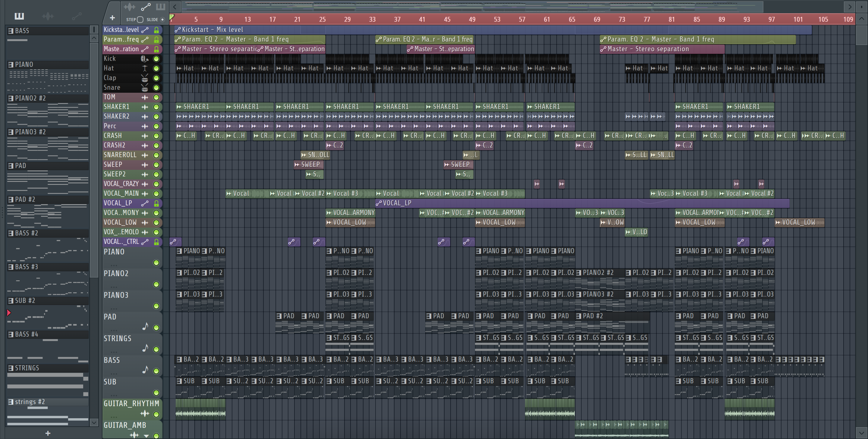Click the BASS track note icon
This screenshot has width=868, height=439.
[x=145, y=369]
